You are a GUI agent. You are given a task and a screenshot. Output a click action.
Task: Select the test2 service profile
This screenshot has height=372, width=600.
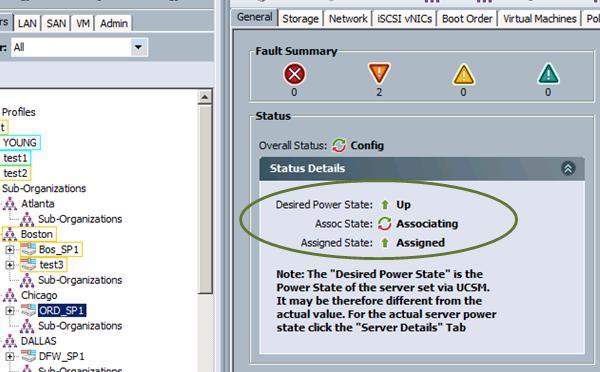coord(15,173)
